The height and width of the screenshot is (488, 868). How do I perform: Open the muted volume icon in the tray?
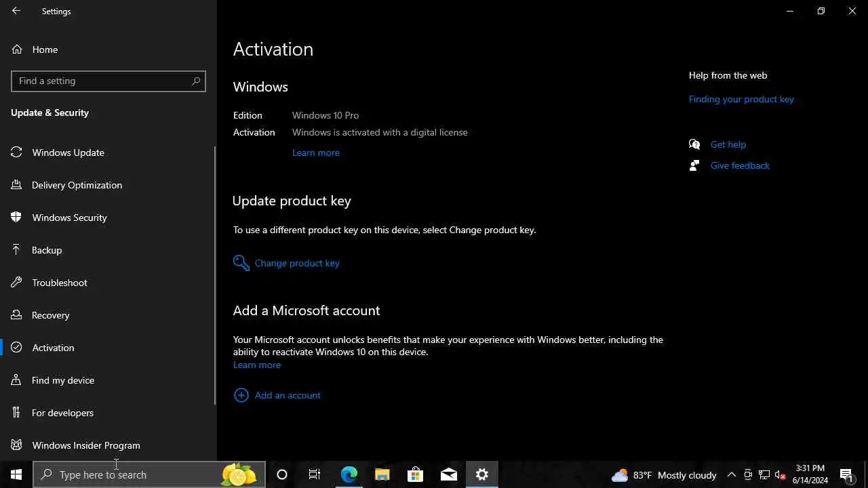pyautogui.click(x=781, y=475)
